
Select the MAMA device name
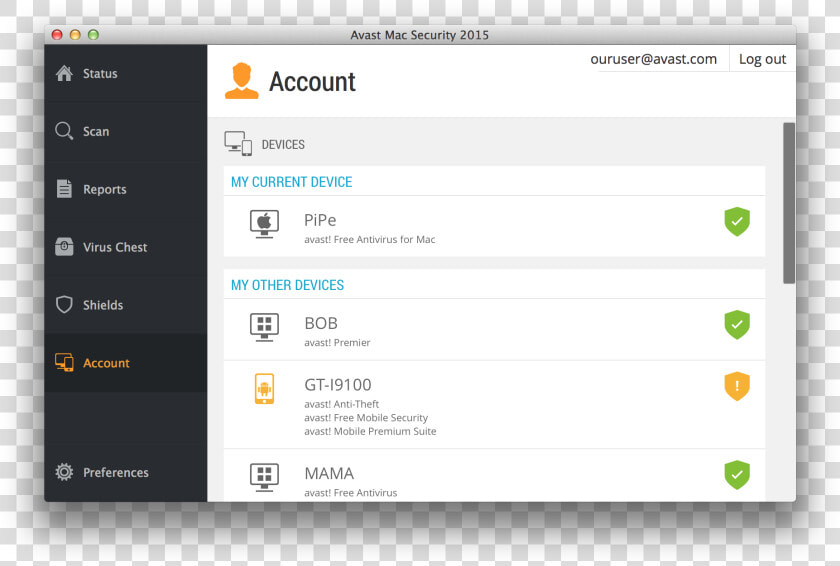pyautogui.click(x=329, y=473)
